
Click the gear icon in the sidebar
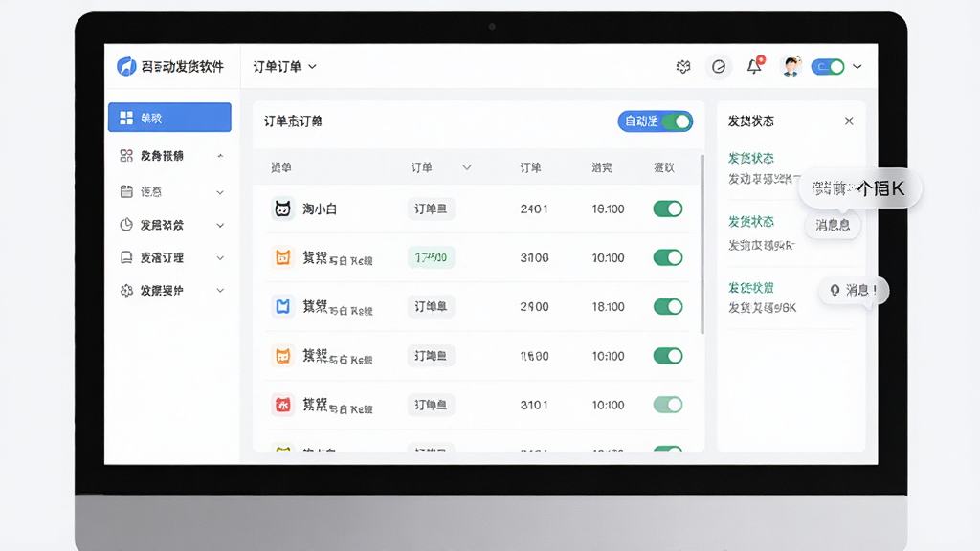point(126,290)
